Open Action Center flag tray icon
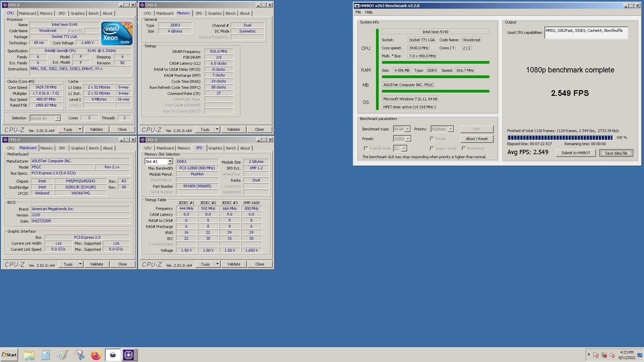This screenshot has height=362, width=644. pyautogui.click(x=596, y=355)
